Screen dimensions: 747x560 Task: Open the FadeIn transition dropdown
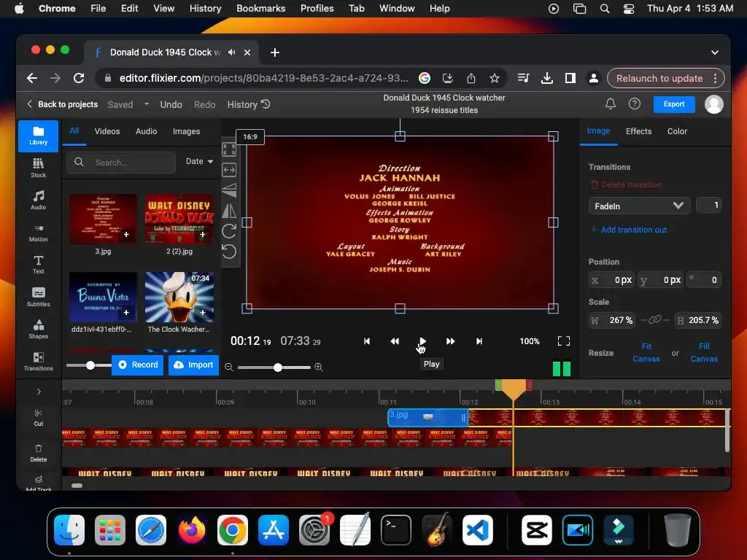coord(639,206)
